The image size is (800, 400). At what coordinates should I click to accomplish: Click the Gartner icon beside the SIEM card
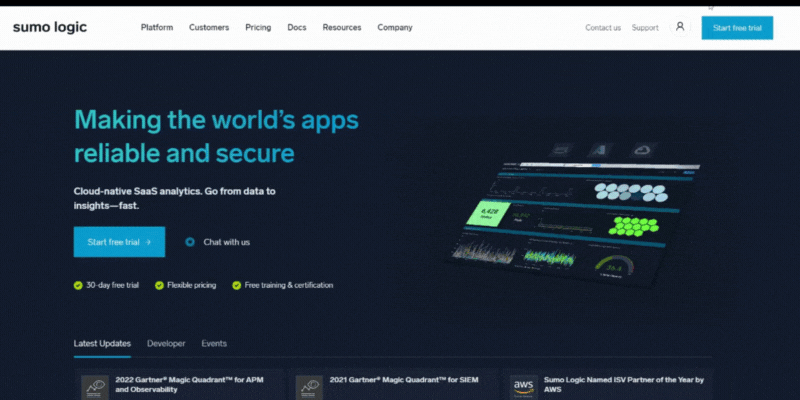tap(309, 388)
